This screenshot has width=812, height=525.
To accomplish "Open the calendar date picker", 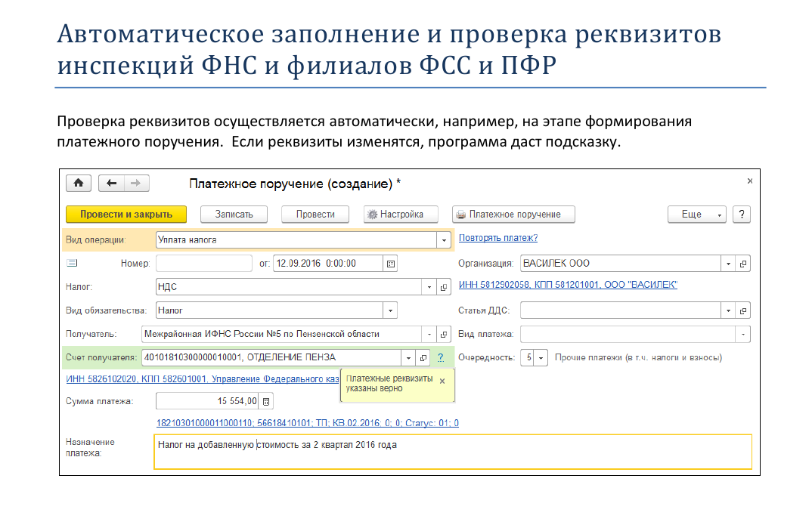I will [x=391, y=264].
